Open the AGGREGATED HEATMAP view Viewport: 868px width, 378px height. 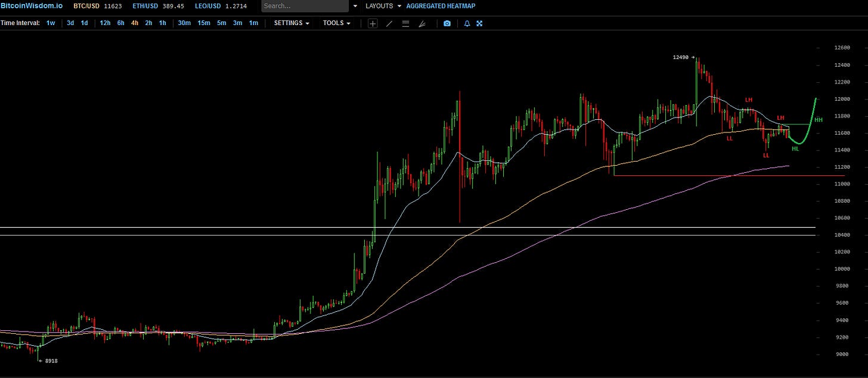441,6
